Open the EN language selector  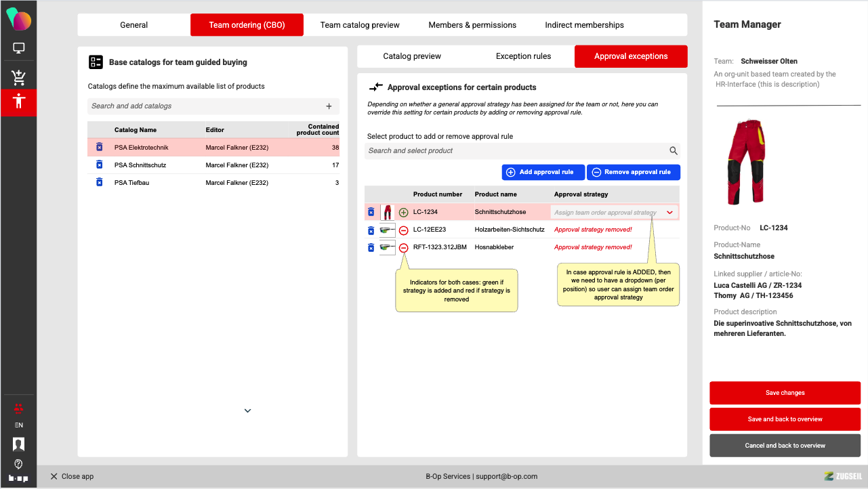(x=19, y=425)
